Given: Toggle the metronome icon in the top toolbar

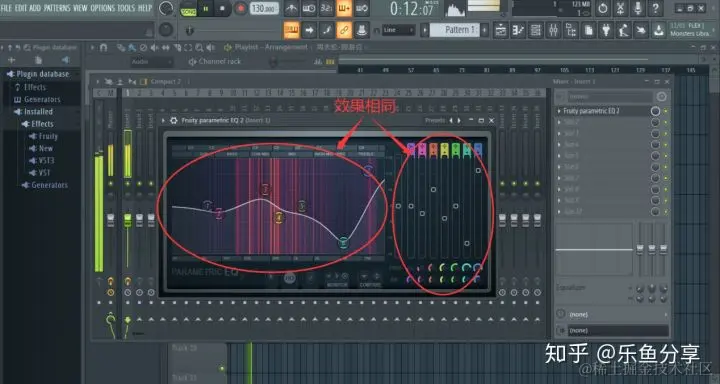Looking at the screenshot, I should pos(291,8).
